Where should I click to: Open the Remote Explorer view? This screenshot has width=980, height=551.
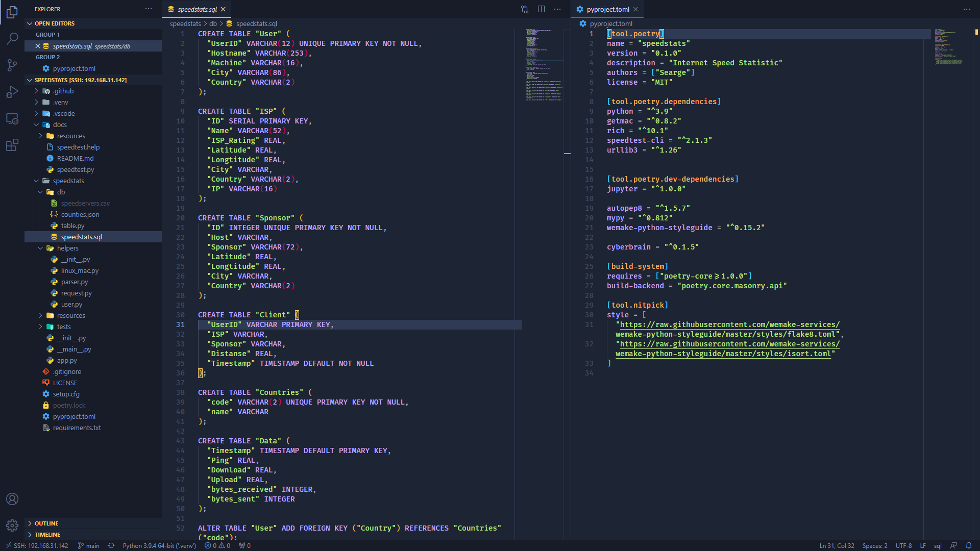[x=12, y=119]
